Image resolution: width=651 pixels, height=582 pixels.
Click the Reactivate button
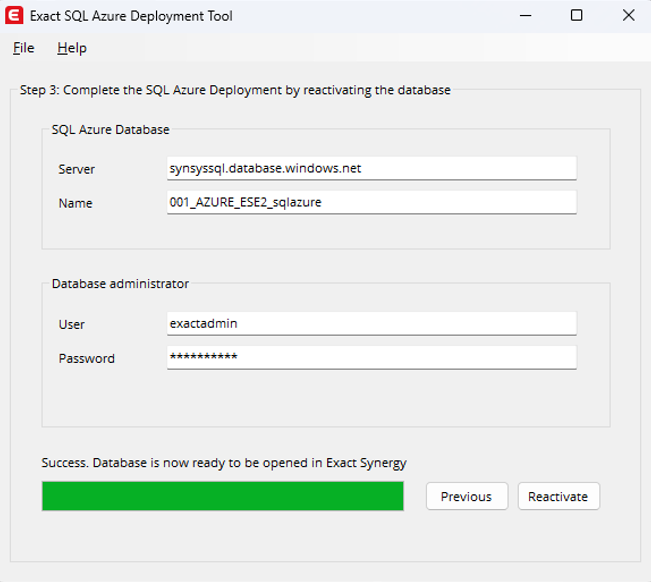pyautogui.click(x=558, y=496)
